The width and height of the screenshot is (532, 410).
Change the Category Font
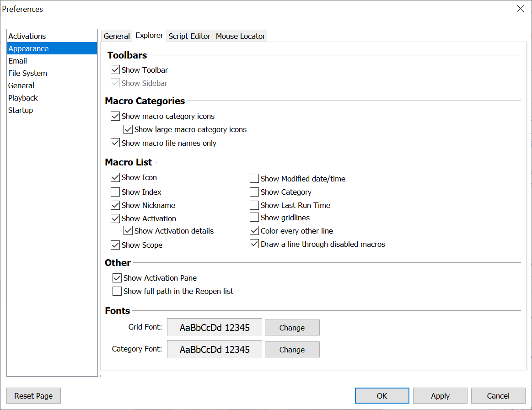coord(292,350)
